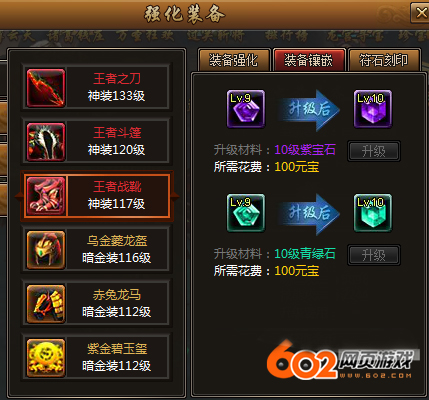
Task: Close the 强化装备 window
Action: pos(421,13)
